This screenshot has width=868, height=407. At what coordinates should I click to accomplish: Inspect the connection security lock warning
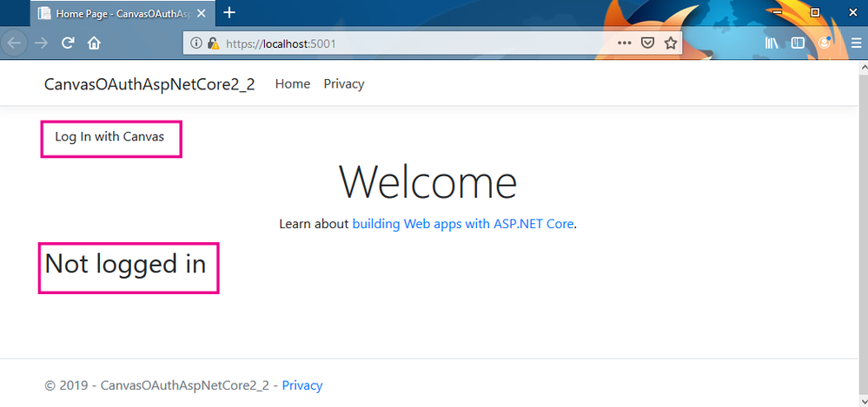213,43
